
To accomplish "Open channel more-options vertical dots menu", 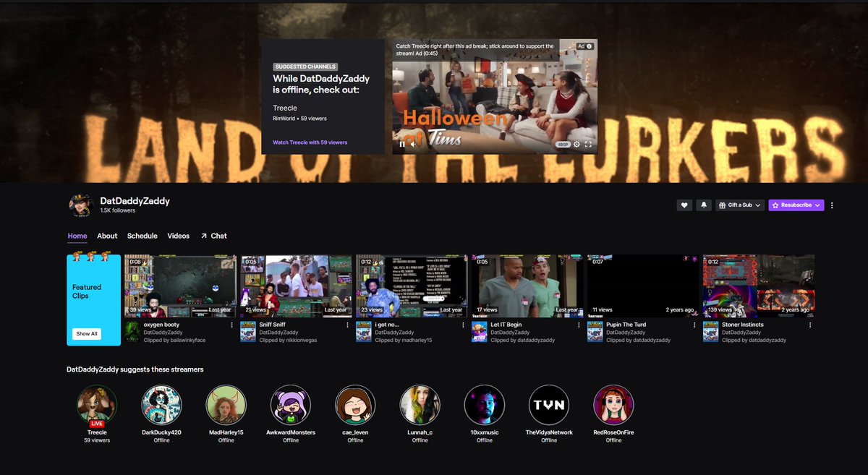I will point(832,205).
